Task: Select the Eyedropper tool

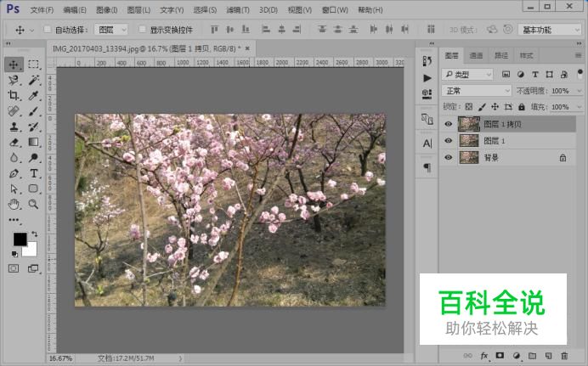Action: click(34, 95)
